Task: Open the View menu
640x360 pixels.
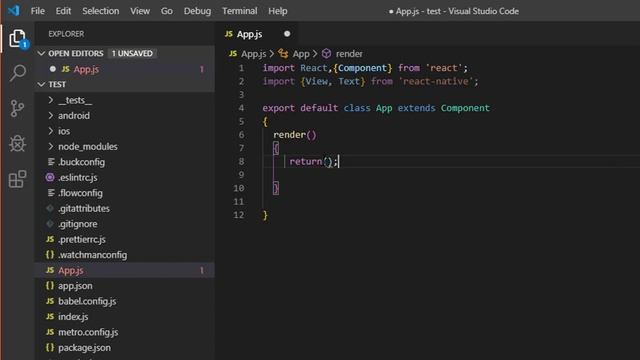Action: (140, 11)
